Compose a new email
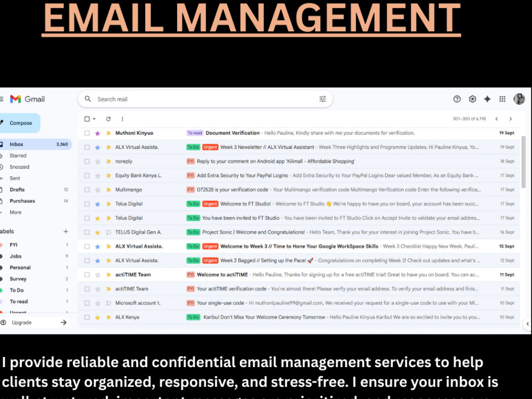The image size is (532, 399). [x=20, y=123]
